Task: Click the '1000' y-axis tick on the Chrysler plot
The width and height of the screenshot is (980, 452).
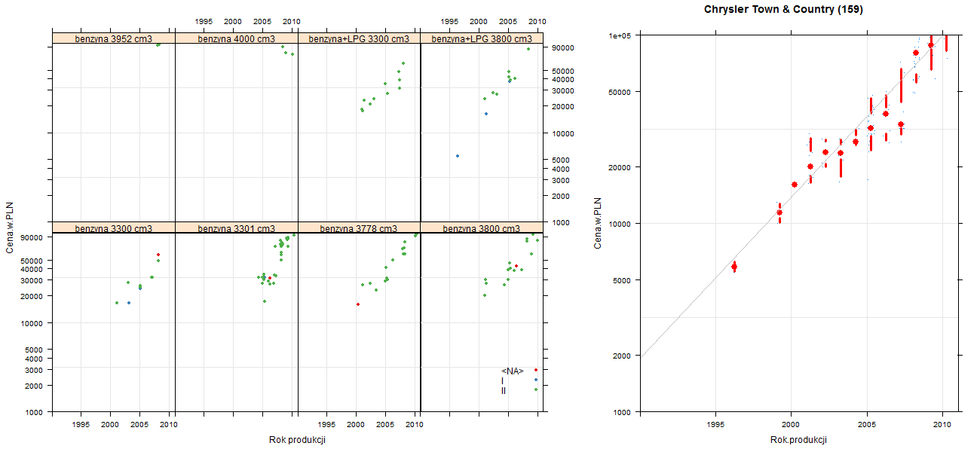Action: pyautogui.click(x=623, y=412)
